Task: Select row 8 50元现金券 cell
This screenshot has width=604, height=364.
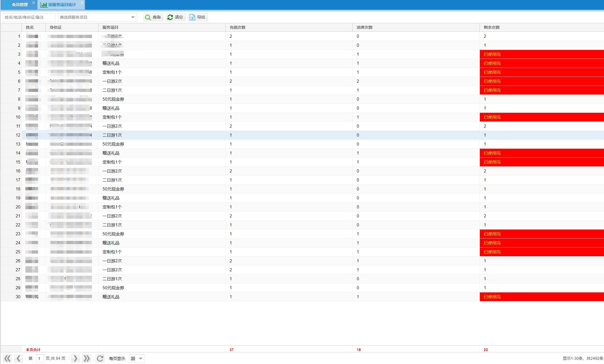Action: point(162,99)
